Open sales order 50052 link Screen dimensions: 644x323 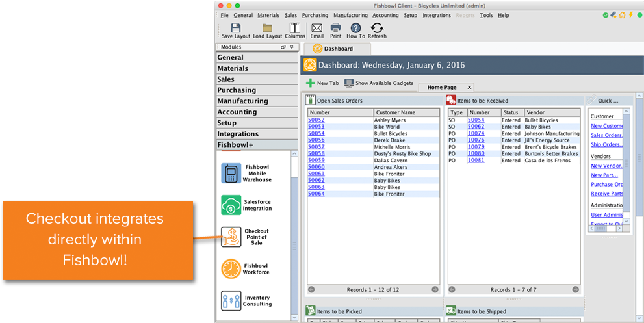point(316,120)
